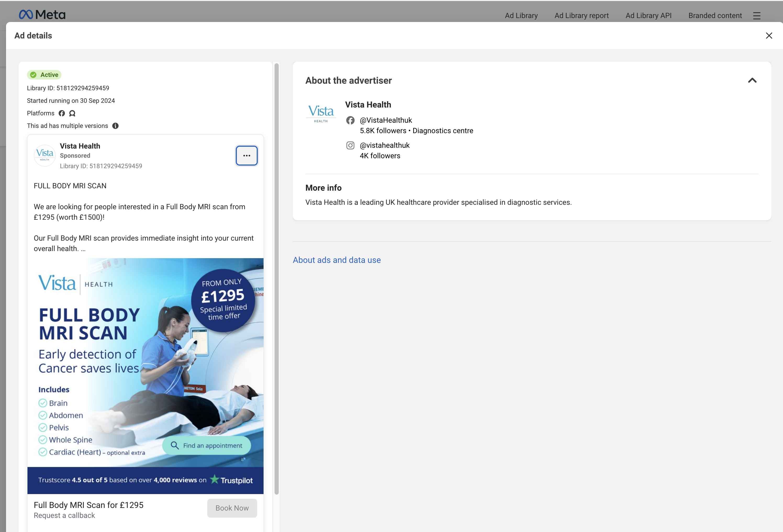Click the green Active status badge
Image resolution: width=783 pixels, height=532 pixels.
[44, 75]
